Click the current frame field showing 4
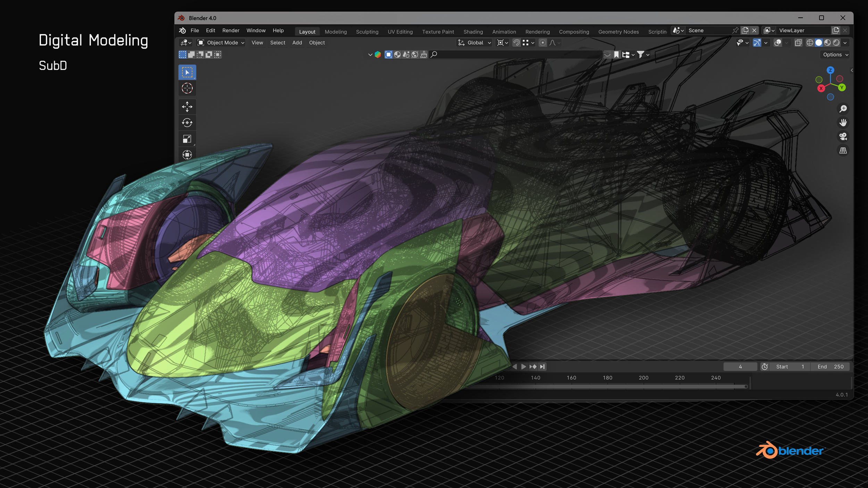The width and height of the screenshot is (868, 488). pyautogui.click(x=740, y=367)
